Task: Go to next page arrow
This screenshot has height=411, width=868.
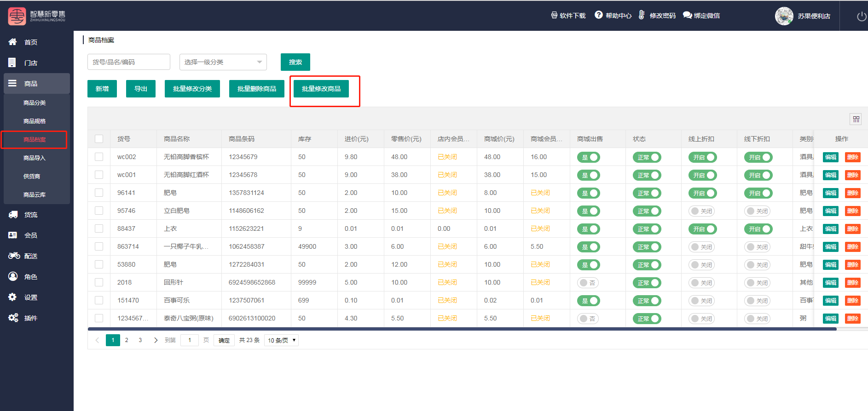Action: 156,340
